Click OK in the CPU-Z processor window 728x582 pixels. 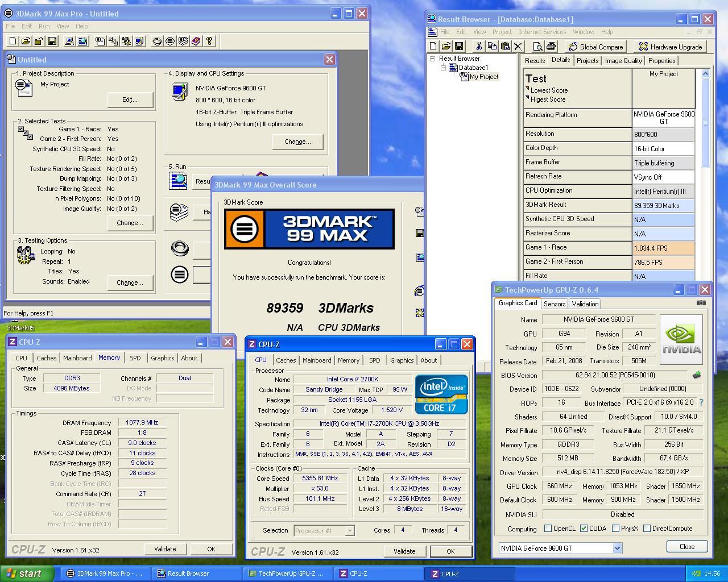click(450, 551)
